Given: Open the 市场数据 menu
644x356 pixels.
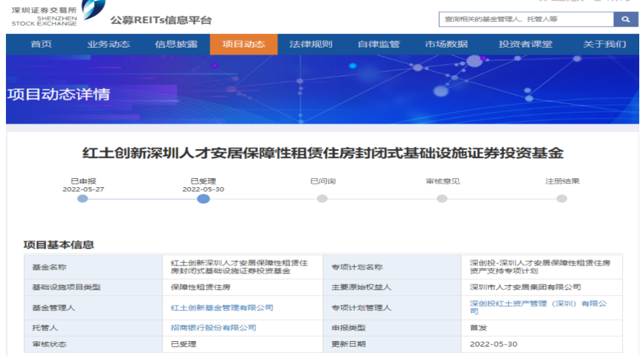Looking at the screenshot, I should click(446, 44).
